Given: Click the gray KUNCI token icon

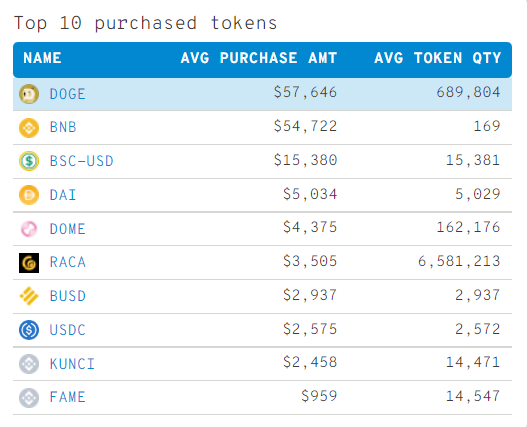Looking at the screenshot, I should pos(29,364).
